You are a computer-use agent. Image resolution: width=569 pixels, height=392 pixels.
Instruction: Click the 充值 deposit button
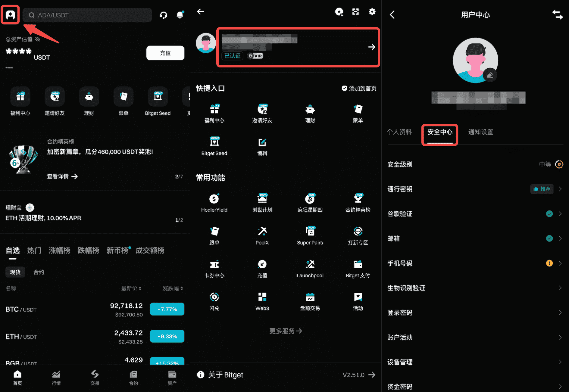165,53
